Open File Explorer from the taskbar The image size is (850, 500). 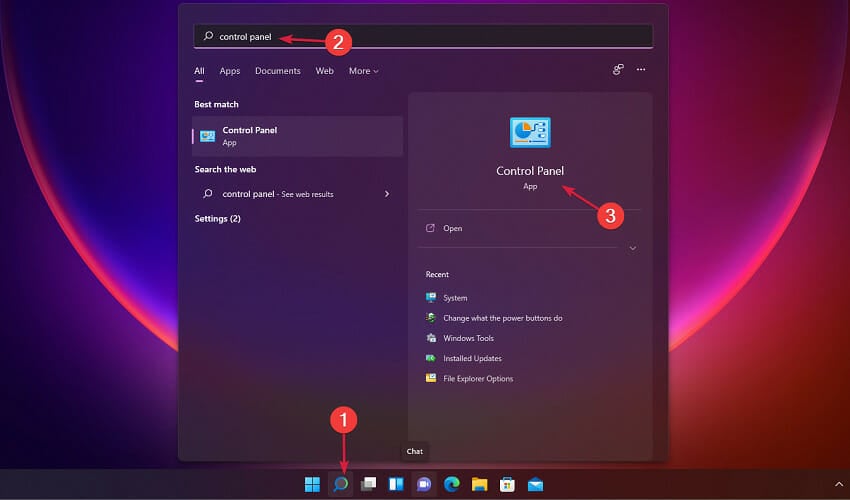point(479,484)
